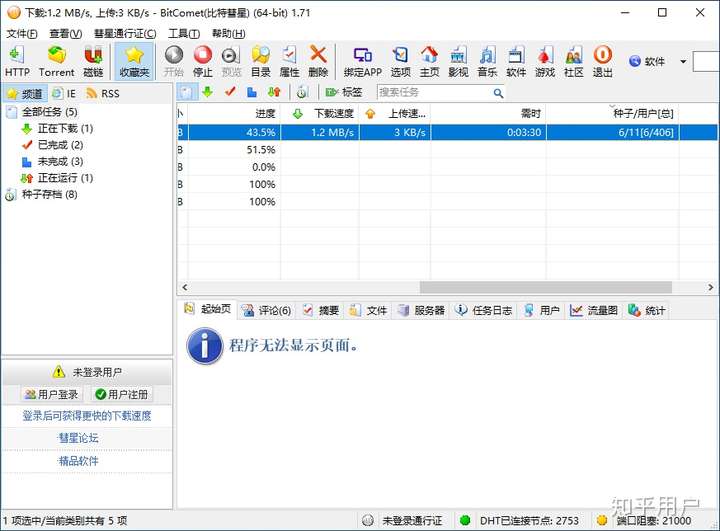Open the 彗星论坛 link
Image resolution: width=720 pixels, height=531 pixels.
[79, 438]
